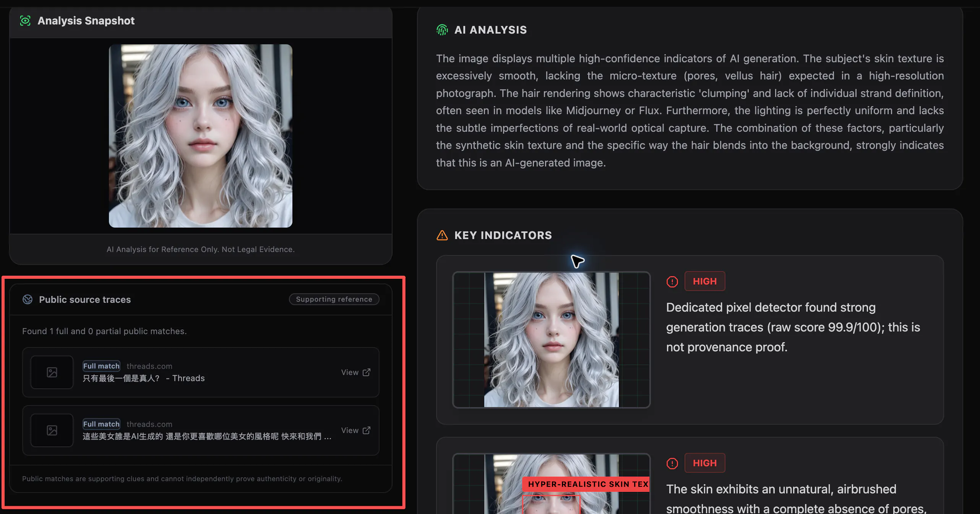980x514 pixels.
Task: Click the AI analysis paragraph text
Action: (x=690, y=110)
